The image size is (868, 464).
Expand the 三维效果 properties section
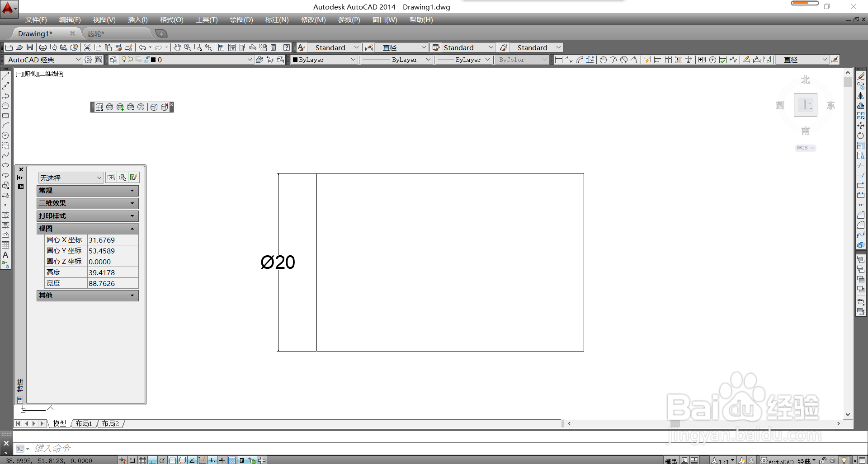point(87,203)
